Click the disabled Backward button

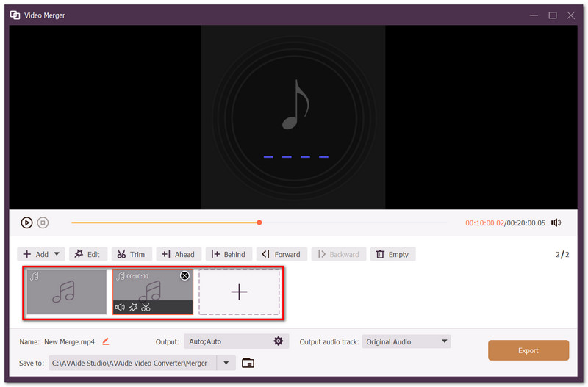pos(339,254)
